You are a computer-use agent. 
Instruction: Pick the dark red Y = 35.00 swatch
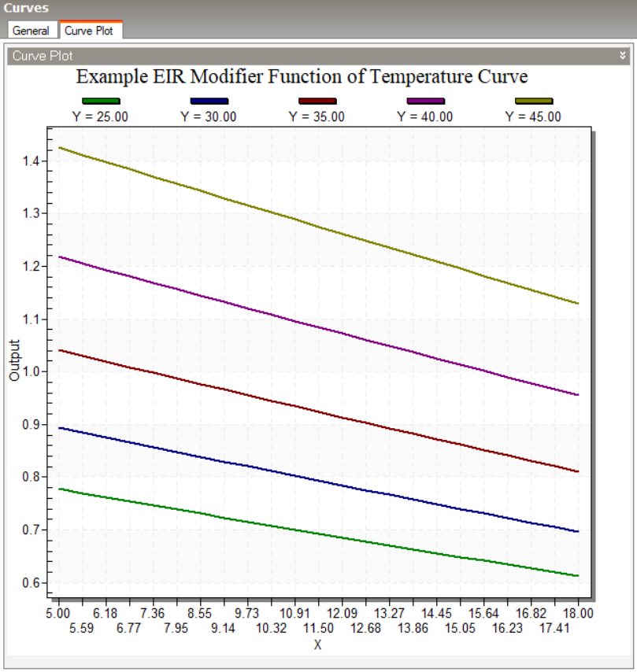point(317,101)
